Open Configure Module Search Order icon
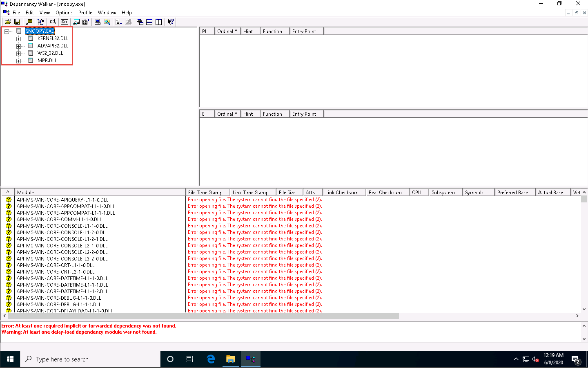This screenshot has height=368, width=588. click(107, 22)
